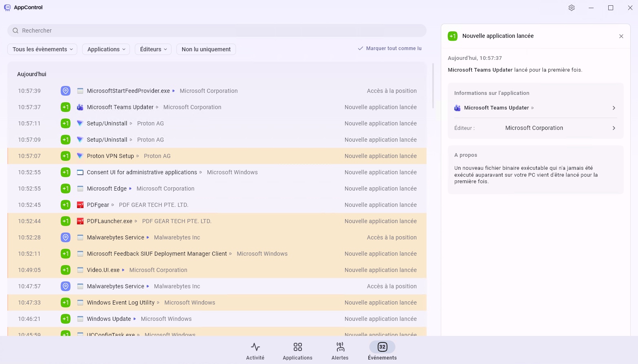Click Microsoft Corporation publisher on Teams Updater row
638x364 pixels.
pos(192,107)
